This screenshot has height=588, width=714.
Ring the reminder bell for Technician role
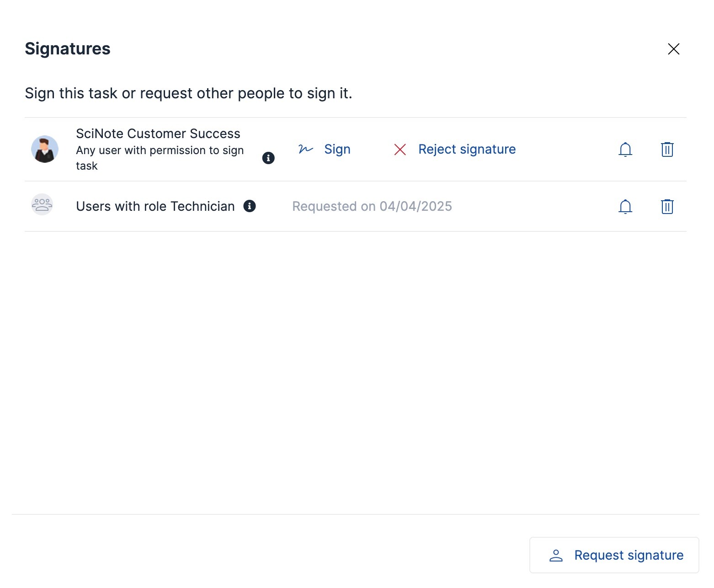pos(625,207)
